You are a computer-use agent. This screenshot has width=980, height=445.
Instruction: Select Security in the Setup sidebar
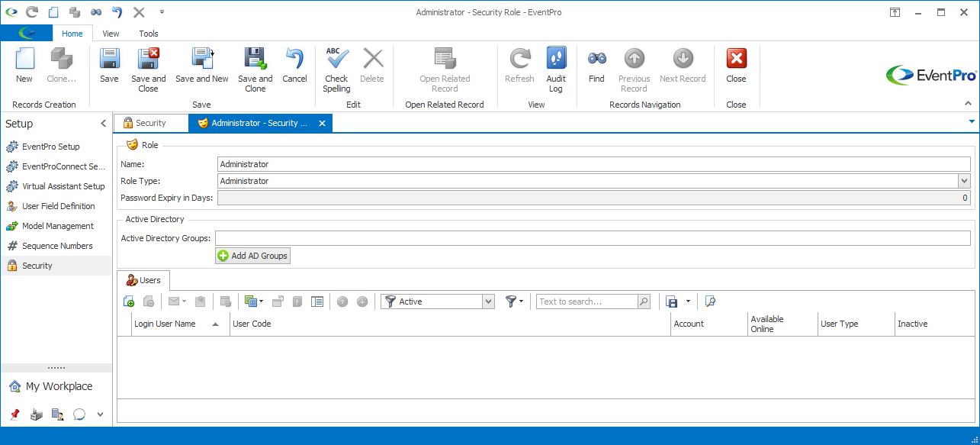(x=56, y=266)
